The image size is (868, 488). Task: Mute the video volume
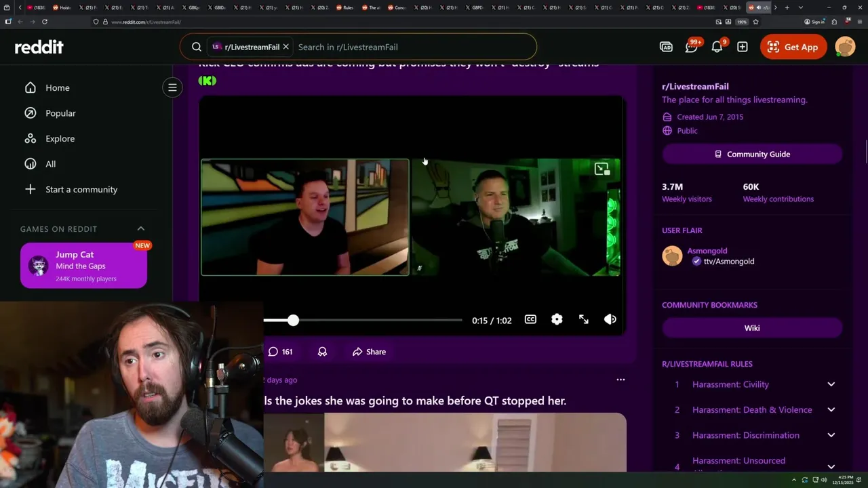click(610, 319)
